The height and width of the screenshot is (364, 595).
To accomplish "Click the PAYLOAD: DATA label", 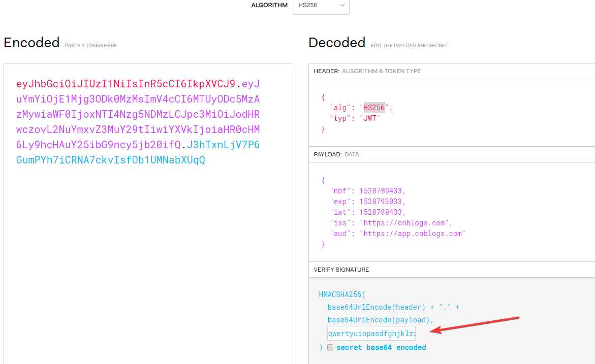I will point(336,154).
